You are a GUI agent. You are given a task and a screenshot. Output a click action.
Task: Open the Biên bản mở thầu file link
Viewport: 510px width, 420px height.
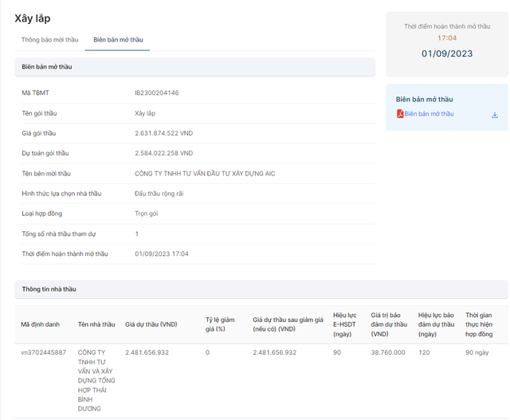point(429,114)
